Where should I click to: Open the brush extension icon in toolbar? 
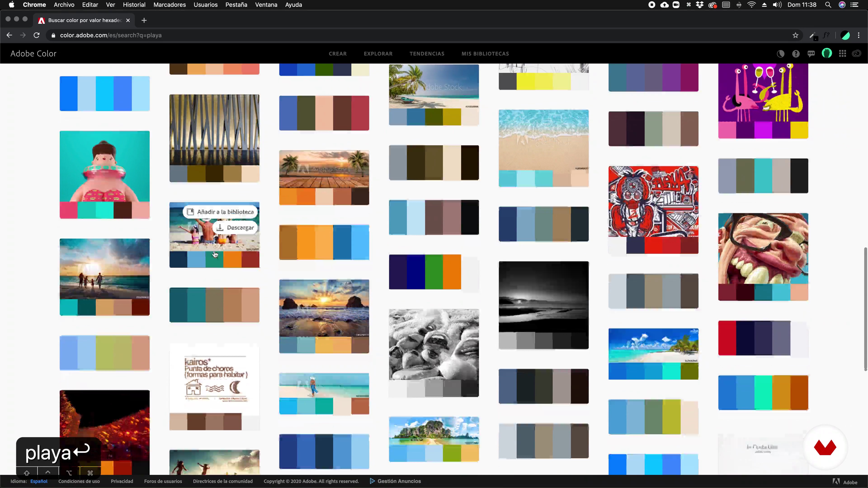(812, 35)
